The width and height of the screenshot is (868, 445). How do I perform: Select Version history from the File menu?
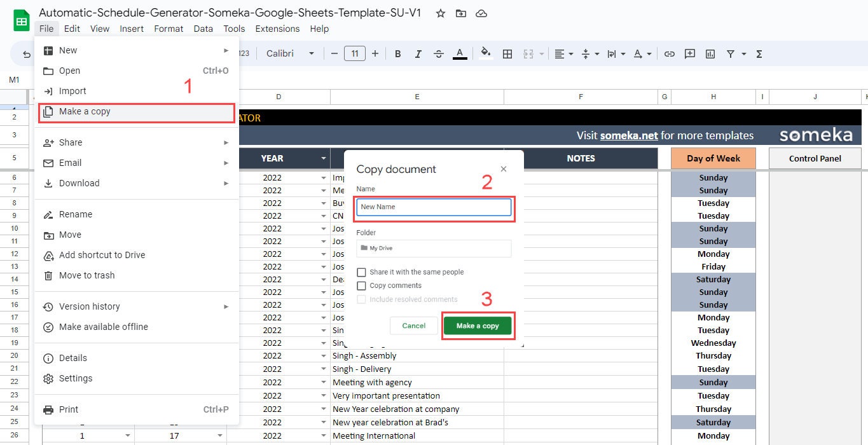pos(90,306)
